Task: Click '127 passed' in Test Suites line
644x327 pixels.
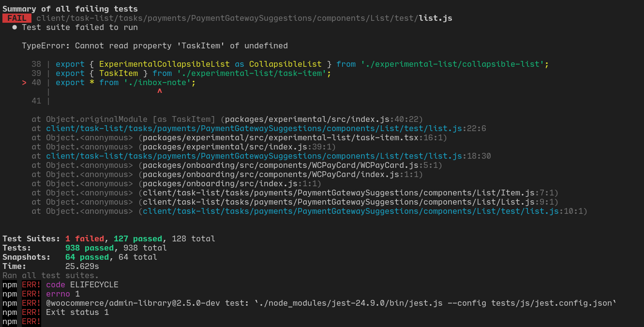Action: (x=138, y=238)
